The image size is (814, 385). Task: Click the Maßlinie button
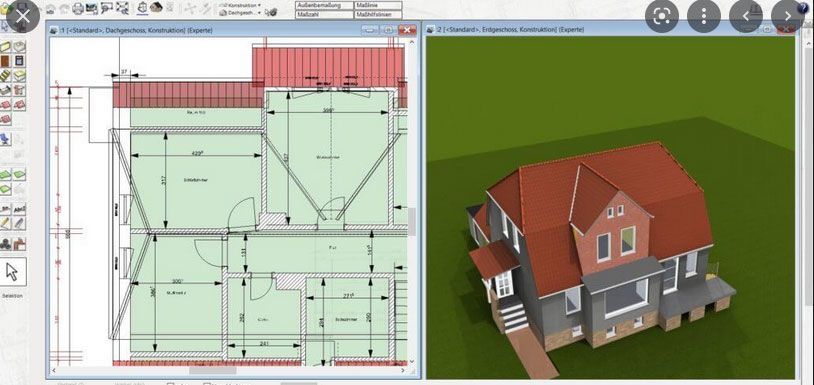click(x=378, y=5)
